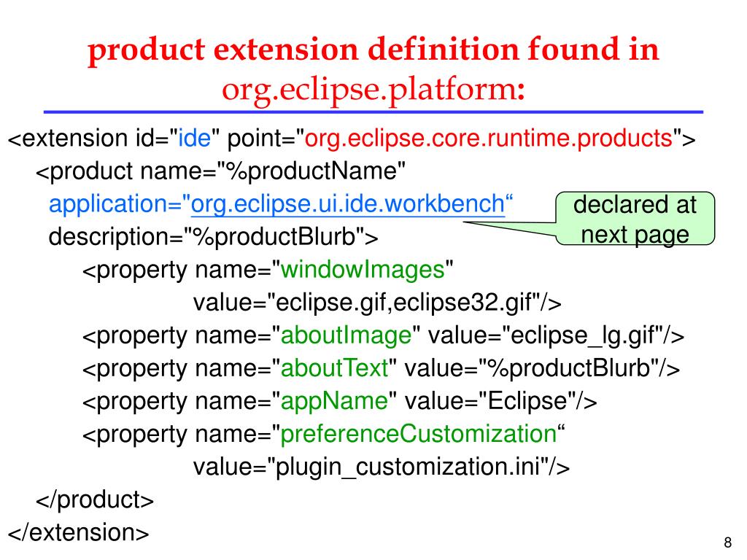Click the value="Eclipse" text

click(x=491, y=401)
